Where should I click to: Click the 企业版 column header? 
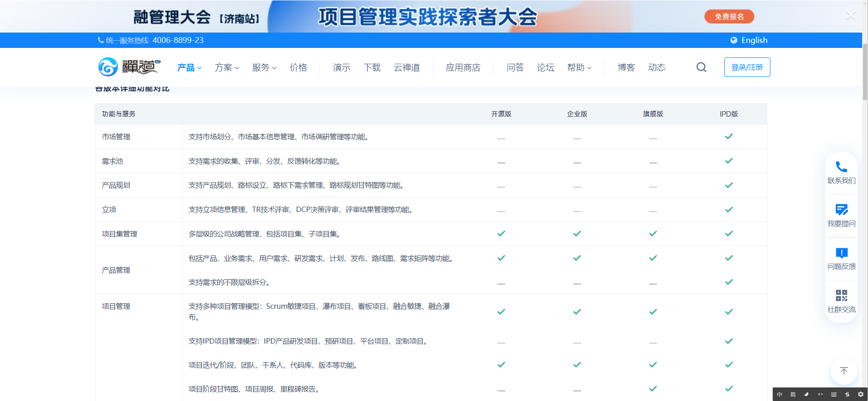click(577, 114)
